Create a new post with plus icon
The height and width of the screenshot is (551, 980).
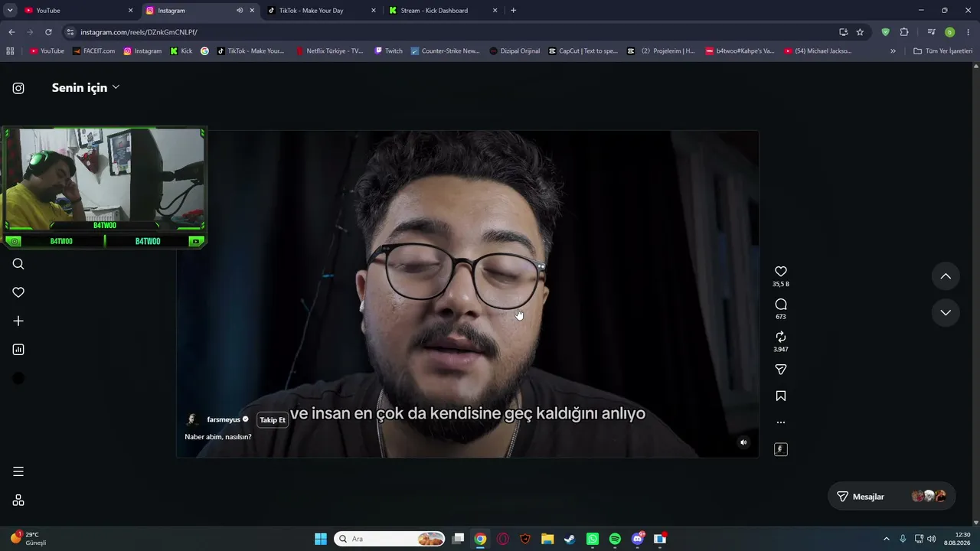[x=18, y=321]
